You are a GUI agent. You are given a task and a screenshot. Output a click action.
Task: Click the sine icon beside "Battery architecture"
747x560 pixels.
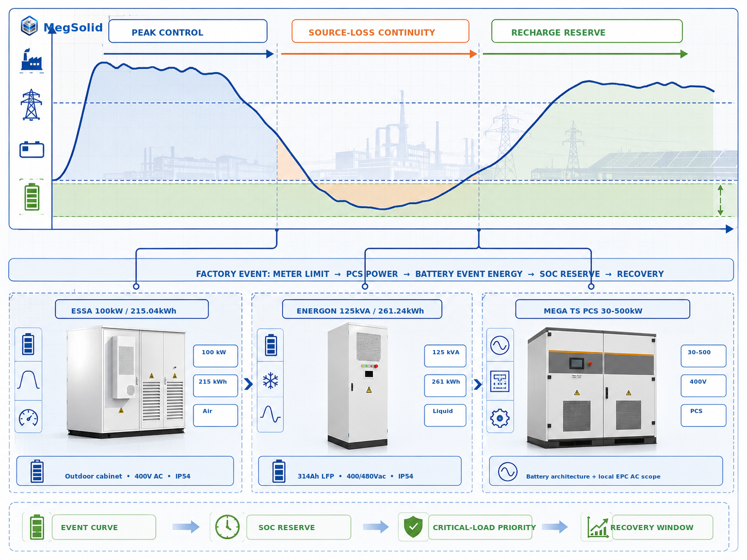508,471
